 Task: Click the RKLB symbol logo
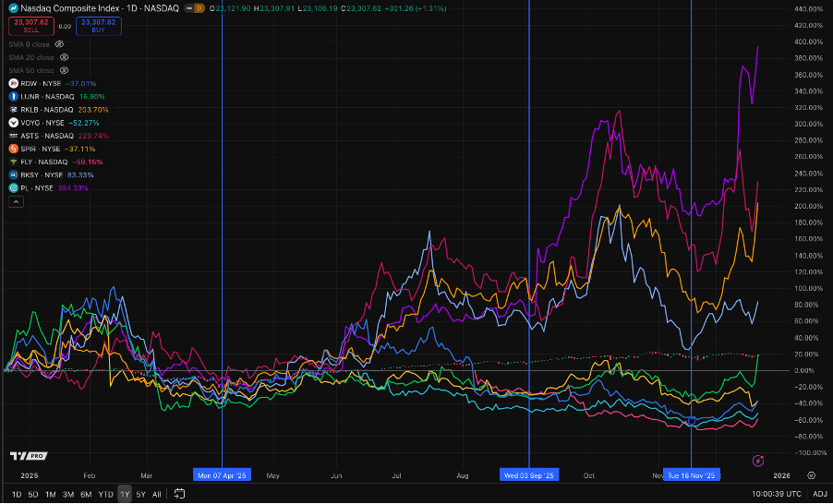14,109
